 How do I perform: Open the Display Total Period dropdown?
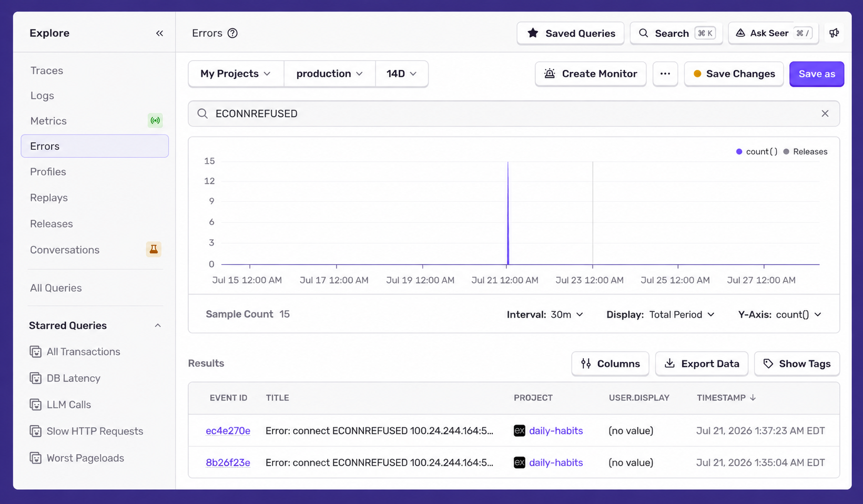[x=661, y=314]
